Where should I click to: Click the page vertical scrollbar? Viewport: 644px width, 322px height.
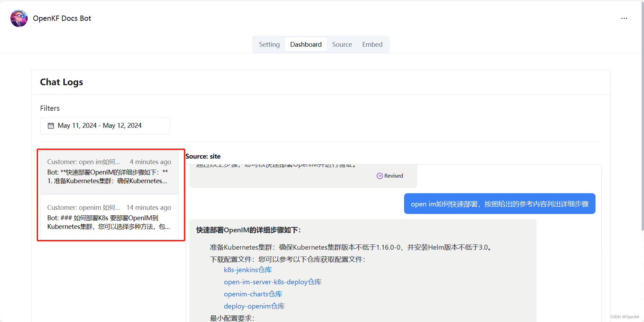pos(642,116)
